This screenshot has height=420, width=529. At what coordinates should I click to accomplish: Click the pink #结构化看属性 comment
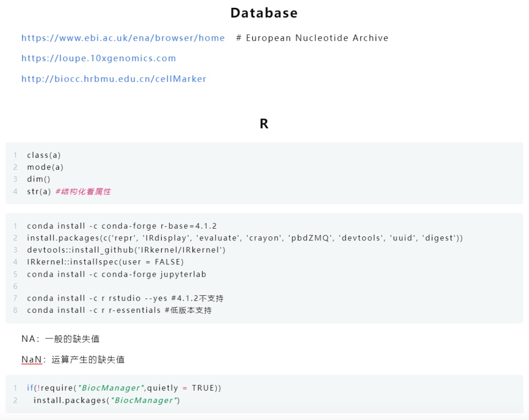pos(83,191)
